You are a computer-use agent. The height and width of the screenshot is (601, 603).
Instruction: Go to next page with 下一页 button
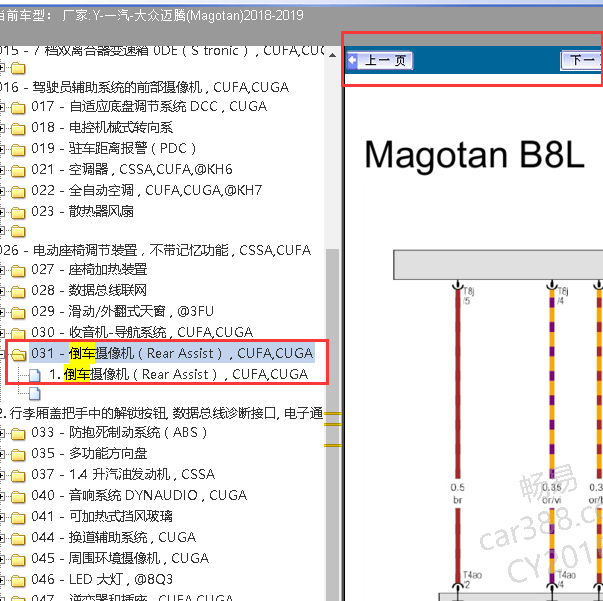(x=581, y=61)
